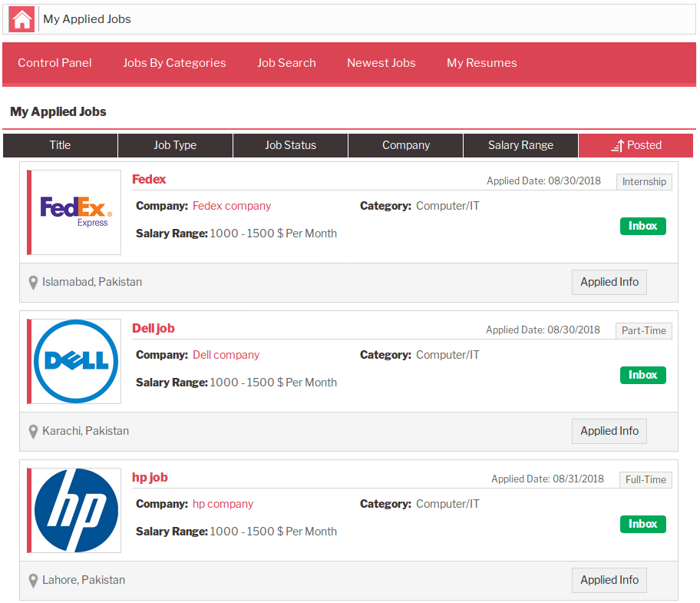
Task: Open Inbox for the Dell job
Action: coord(643,375)
